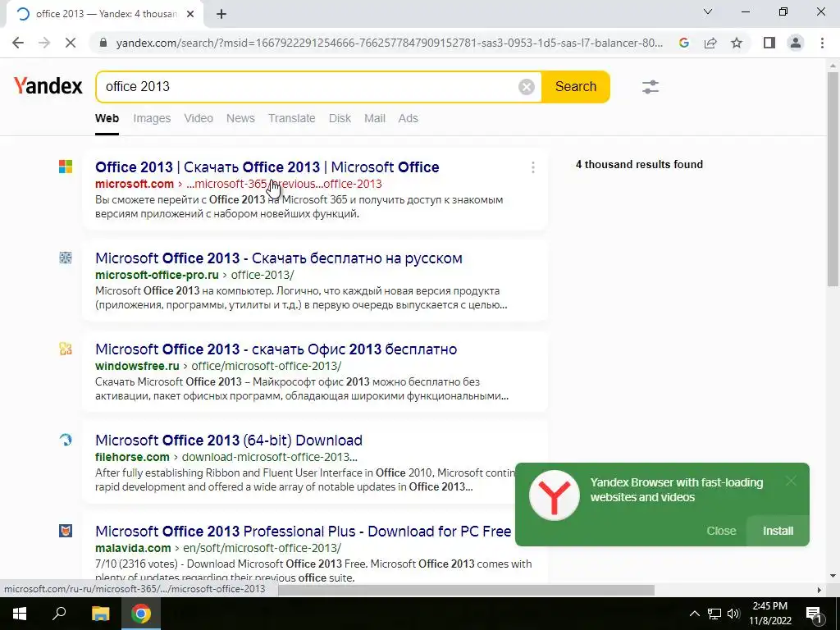This screenshot has width=840, height=630.
Task: Open Microsoft Office 2013 - скачать Офис 2013 бесплатно
Action: click(x=276, y=349)
